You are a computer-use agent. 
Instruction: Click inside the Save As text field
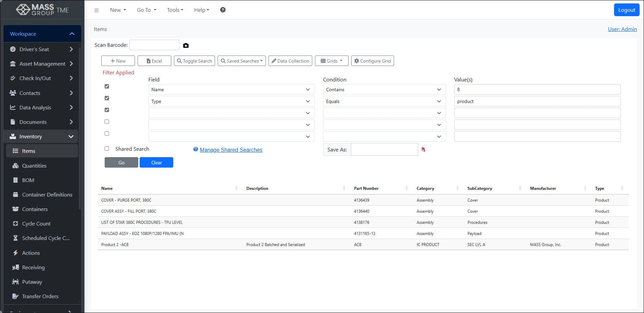(384, 149)
